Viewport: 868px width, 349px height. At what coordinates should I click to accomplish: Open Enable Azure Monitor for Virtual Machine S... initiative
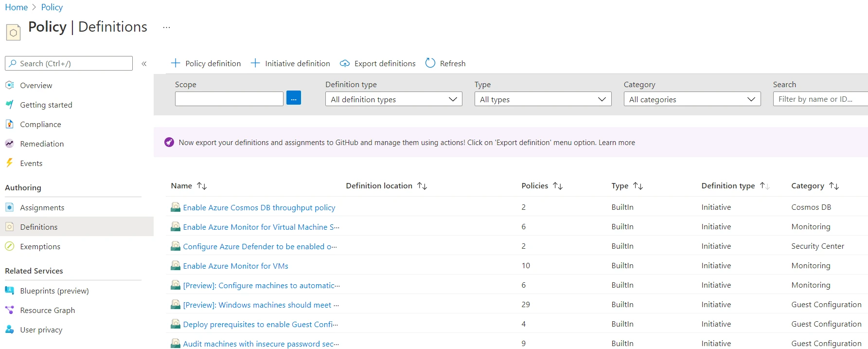tap(261, 227)
